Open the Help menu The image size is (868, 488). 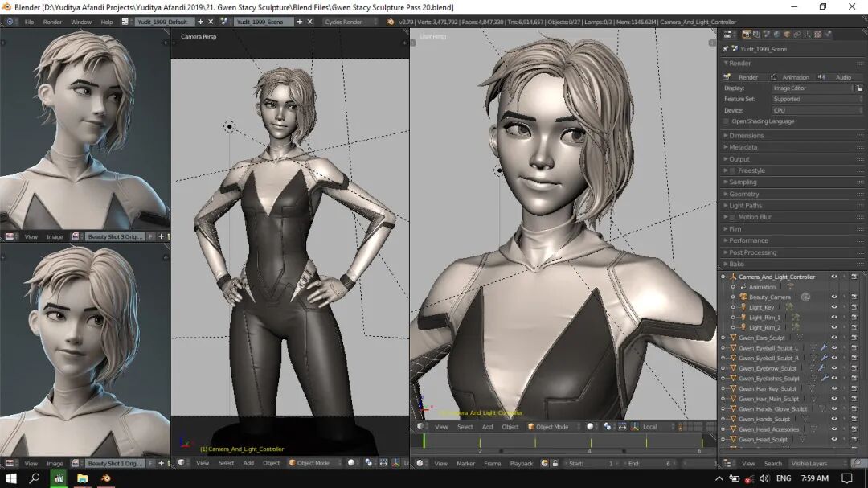coord(107,23)
